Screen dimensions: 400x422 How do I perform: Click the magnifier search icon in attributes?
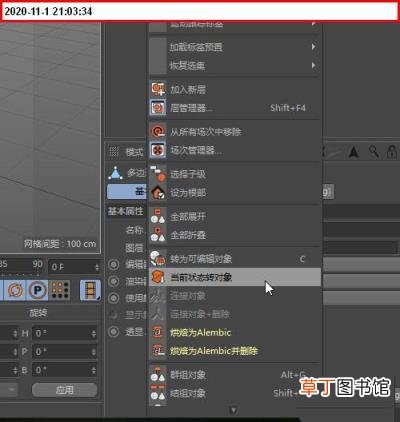pyautogui.click(x=374, y=152)
